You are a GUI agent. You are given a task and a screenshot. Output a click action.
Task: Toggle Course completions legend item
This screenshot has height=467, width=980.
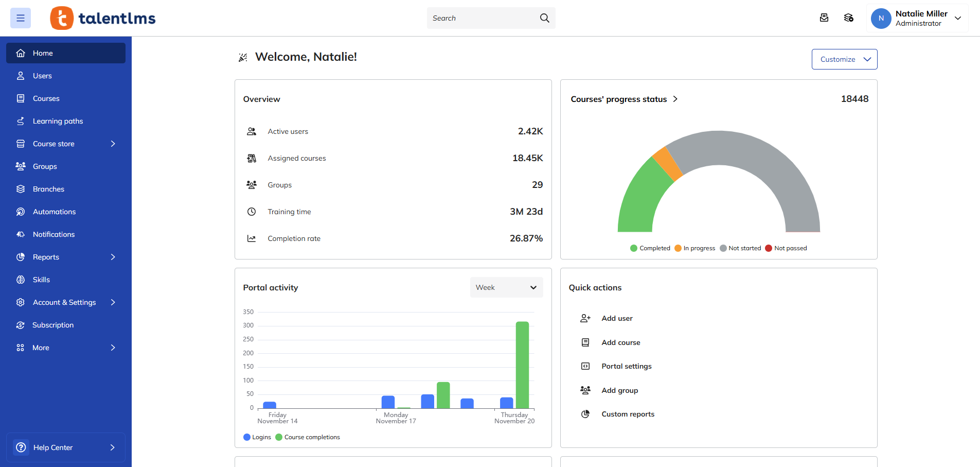308,437
